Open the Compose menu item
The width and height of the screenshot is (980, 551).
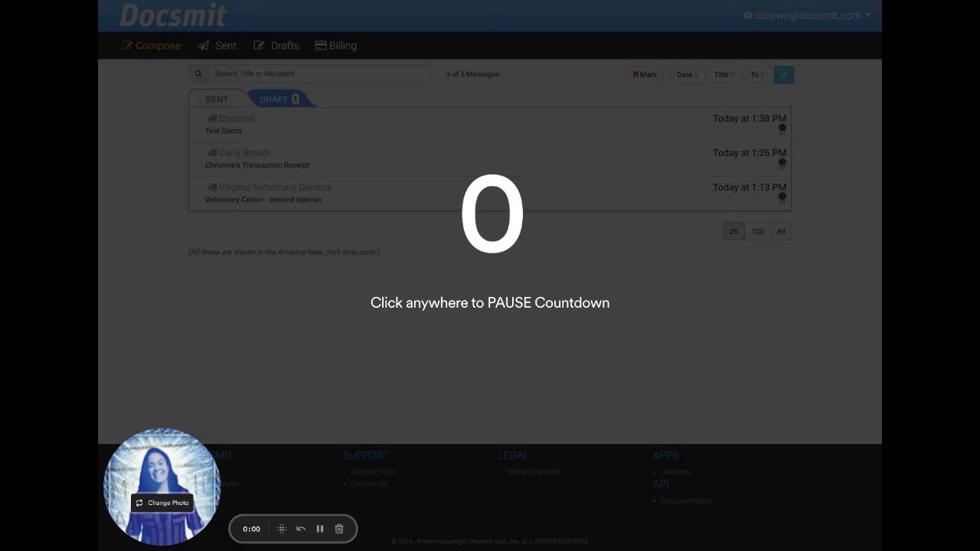tap(152, 45)
